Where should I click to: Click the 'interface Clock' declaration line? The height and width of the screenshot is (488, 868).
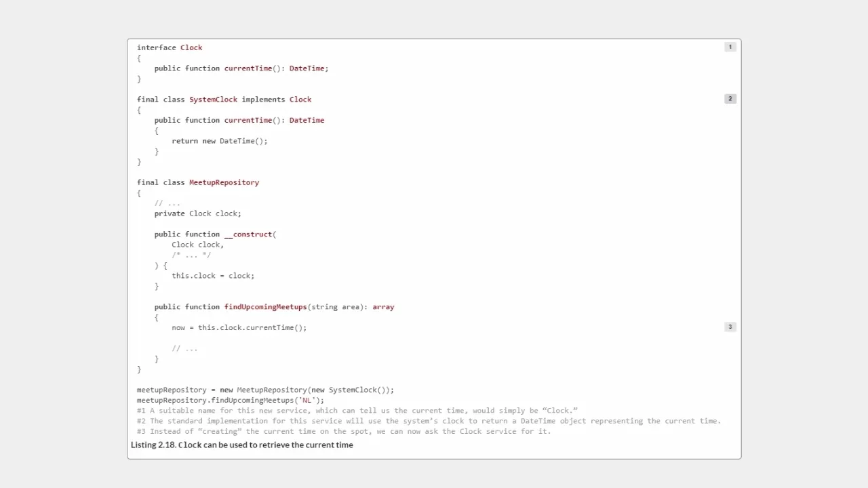pyautogui.click(x=170, y=47)
